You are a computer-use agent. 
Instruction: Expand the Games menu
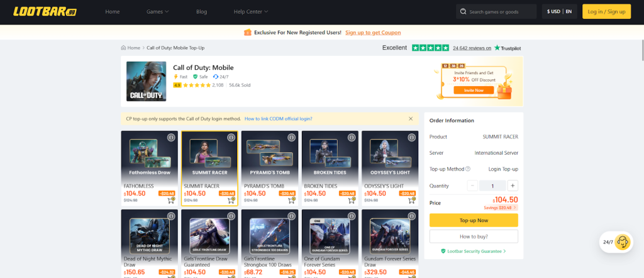[158, 11]
